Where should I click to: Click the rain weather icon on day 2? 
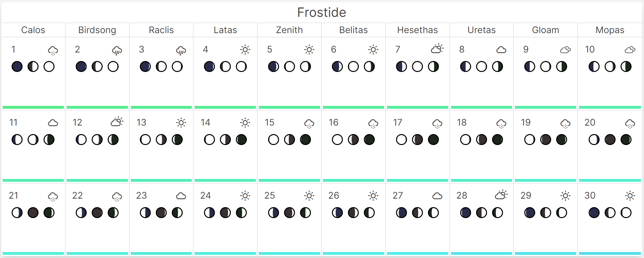point(117,51)
